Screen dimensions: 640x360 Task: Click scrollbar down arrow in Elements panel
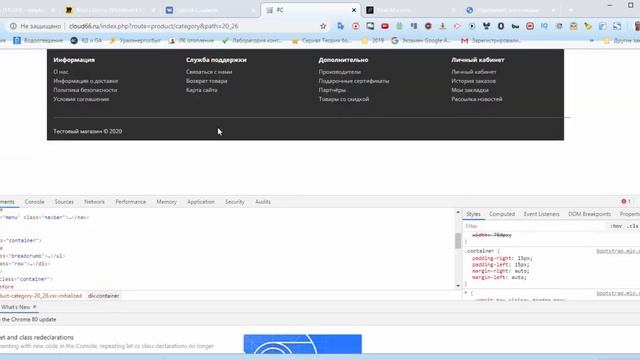point(458,286)
